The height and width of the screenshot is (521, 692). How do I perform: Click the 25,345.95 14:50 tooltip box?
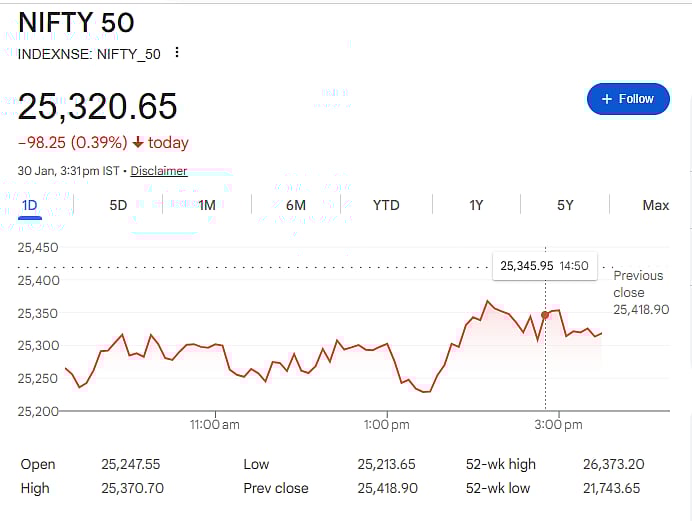pos(544,266)
